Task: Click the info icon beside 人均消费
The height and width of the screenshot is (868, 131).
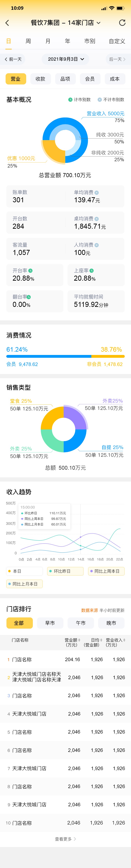Action: point(97,245)
